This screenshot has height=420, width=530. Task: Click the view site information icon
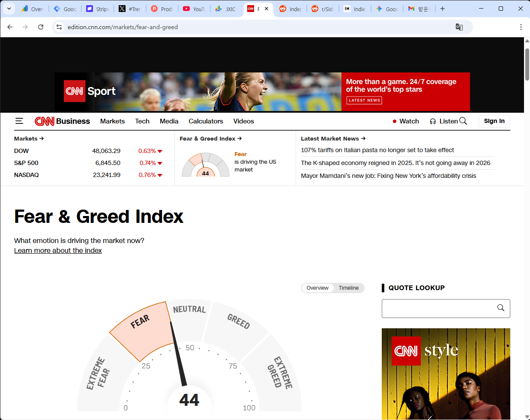59,27
